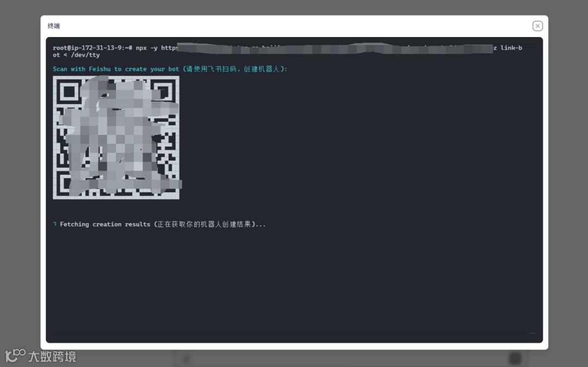Image resolution: width=588 pixels, height=367 pixels.
Task: Click the 'Scan with Feishu to create your bot' line
Action: [170, 69]
